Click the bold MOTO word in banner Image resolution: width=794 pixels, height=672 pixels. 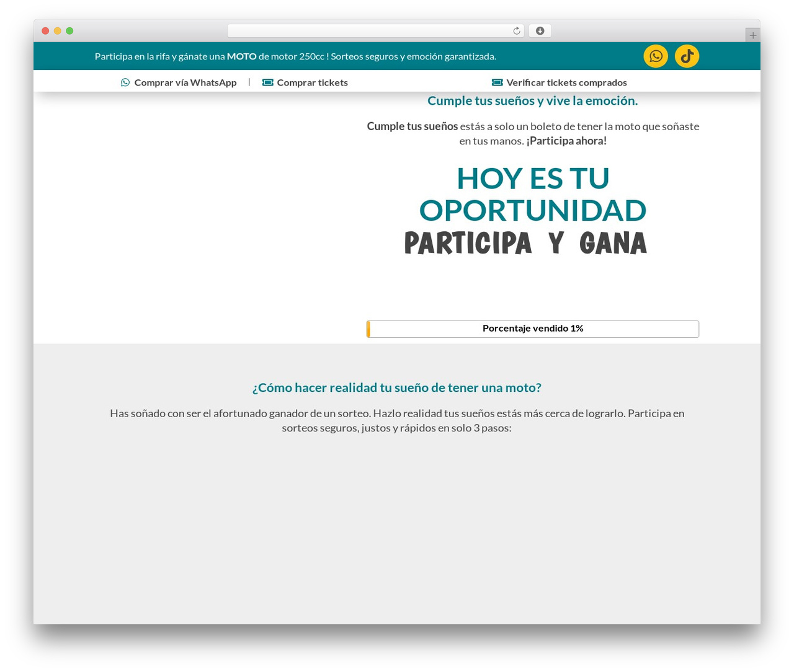(242, 56)
